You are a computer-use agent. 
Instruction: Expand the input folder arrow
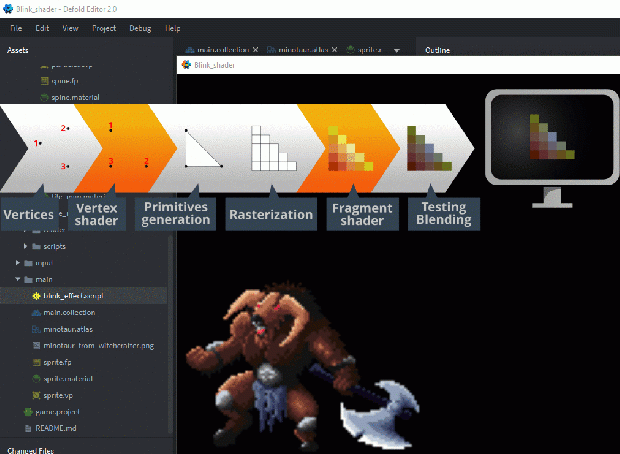coord(17,263)
